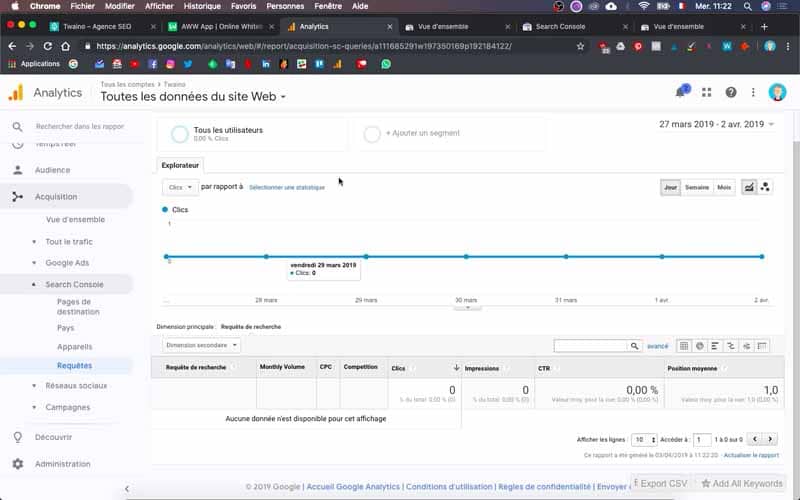The height and width of the screenshot is (500, 800).
Task: Click Actualiser le rapport link
Action: point(751,455)
